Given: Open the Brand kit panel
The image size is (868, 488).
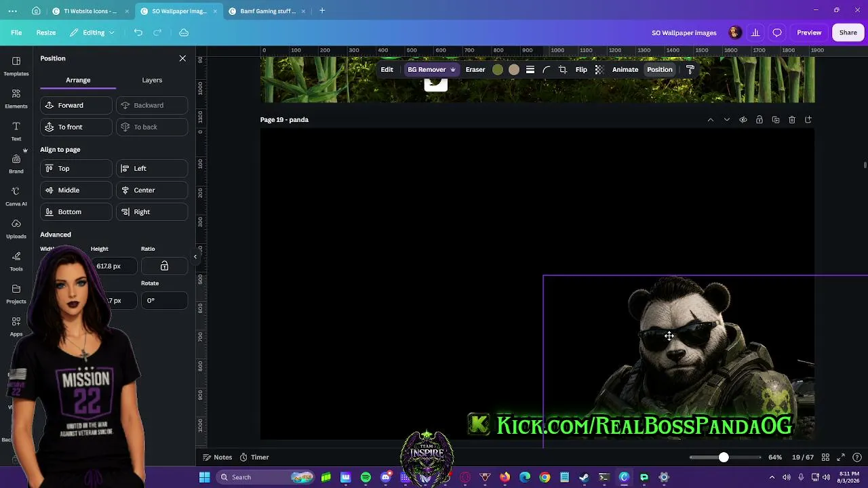Looking at the screenshot, I should [16, 163].
